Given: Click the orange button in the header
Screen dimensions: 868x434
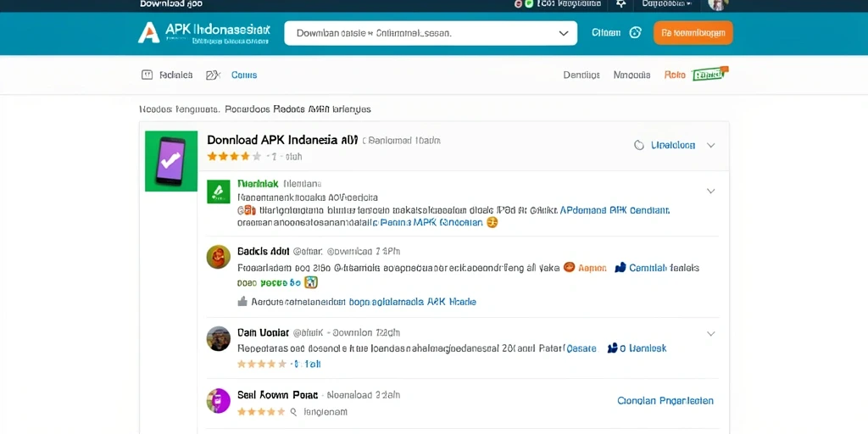Looking at the screenshot, I should 693,33.
